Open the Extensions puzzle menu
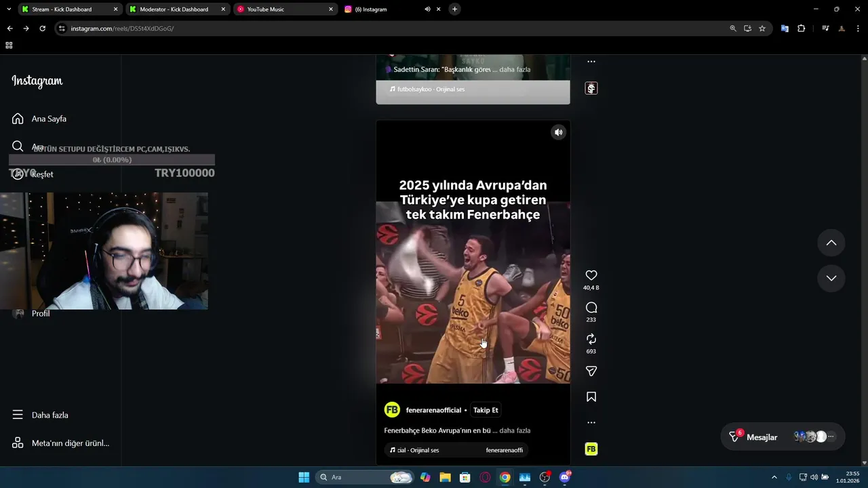This screenshot has width=868, height=488. [801, 28]
